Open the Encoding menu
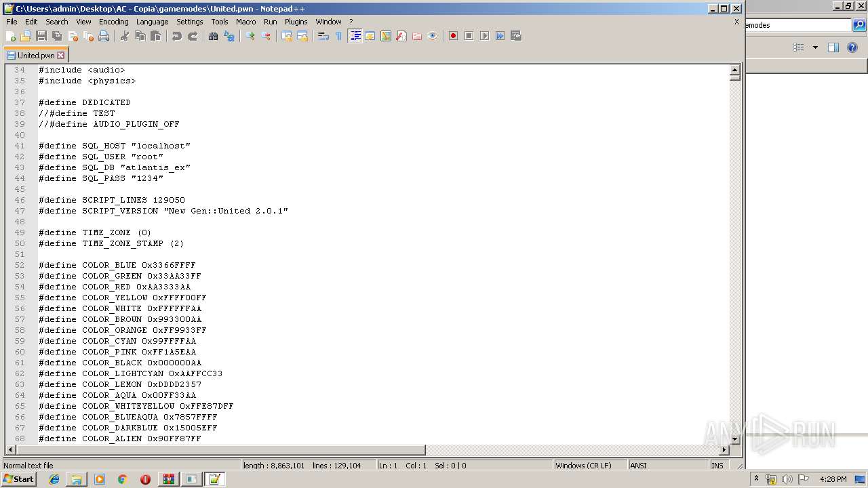 114,22
